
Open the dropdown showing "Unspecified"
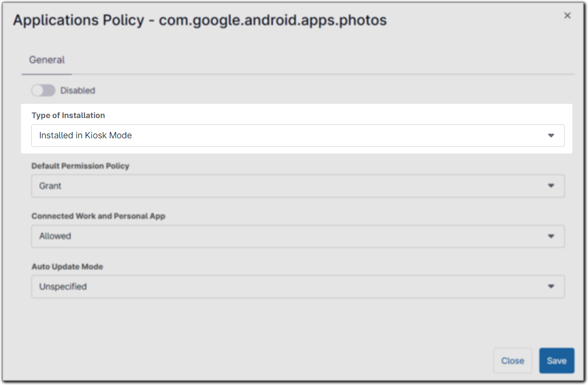coord(289,287)
